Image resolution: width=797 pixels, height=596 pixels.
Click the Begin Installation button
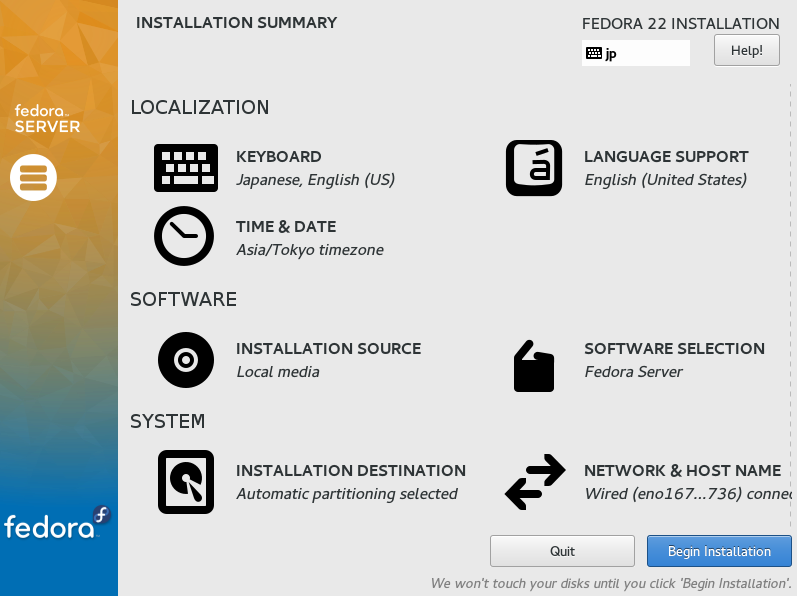(719, 551)
